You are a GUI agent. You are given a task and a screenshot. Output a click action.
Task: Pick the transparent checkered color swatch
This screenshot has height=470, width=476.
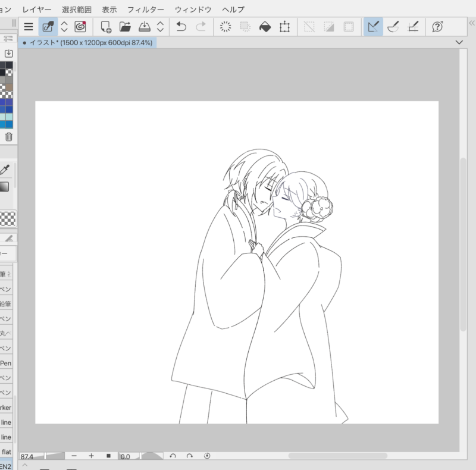[8, 218]
